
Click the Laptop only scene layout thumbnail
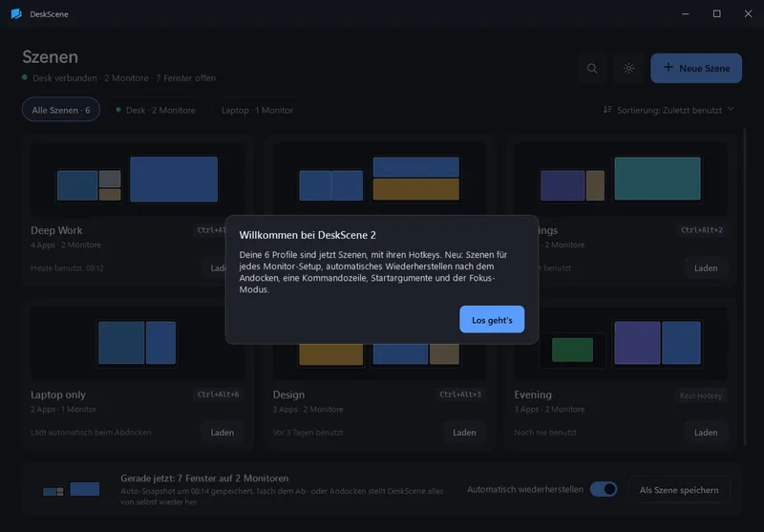point(138,343)
